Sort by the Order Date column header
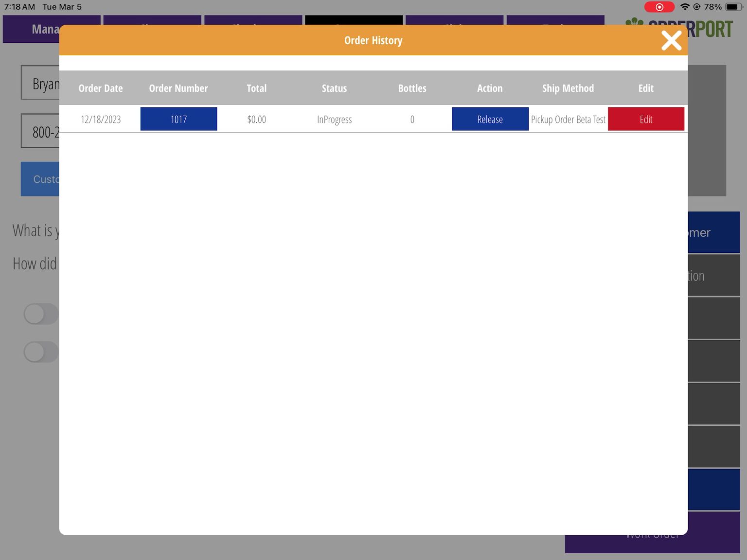This screenshot has height=560, width=747. click(x=101, y=88)
